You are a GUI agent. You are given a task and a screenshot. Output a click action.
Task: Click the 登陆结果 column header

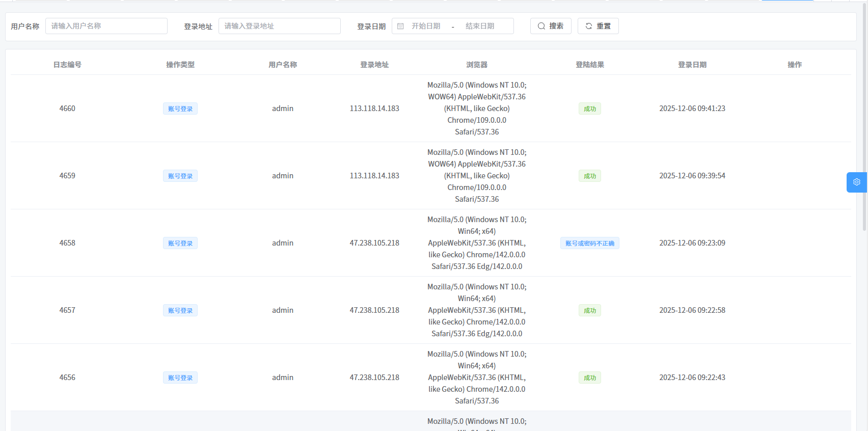point(589,65)
